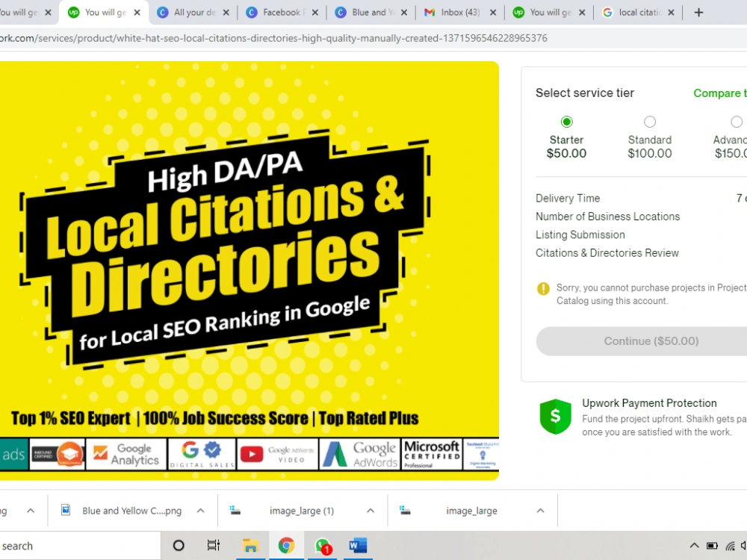This screenshot has height=560, width=747.
Task: Click the Wi-Fi network icon in tray
Action: (730, 546)
